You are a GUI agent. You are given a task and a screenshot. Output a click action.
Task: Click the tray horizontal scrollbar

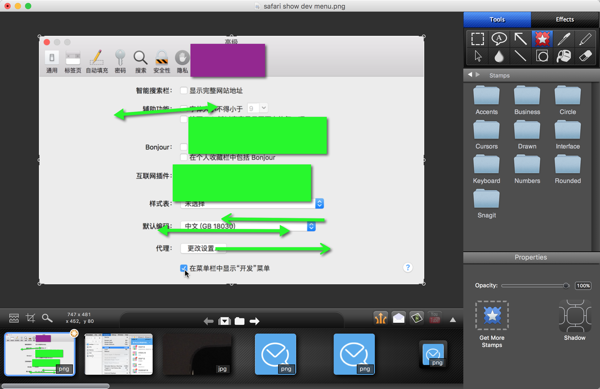click(55, 386)
